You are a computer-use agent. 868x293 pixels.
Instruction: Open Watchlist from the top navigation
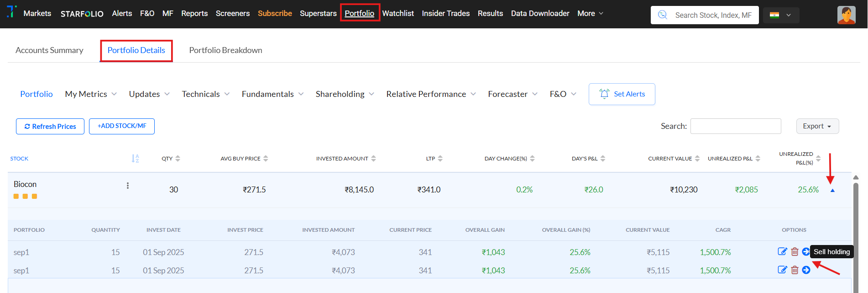coord(398,14)
